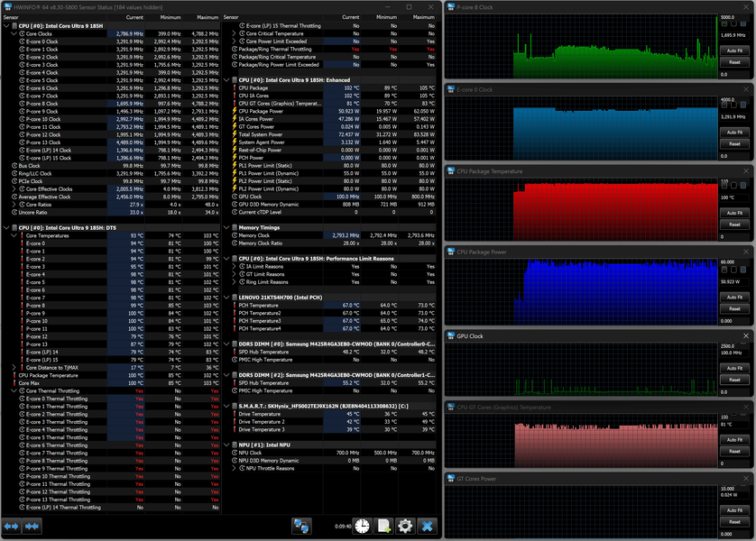
Task: Expand the Core Ratios node
Action: pyautogui.click(x=14, y=205)
